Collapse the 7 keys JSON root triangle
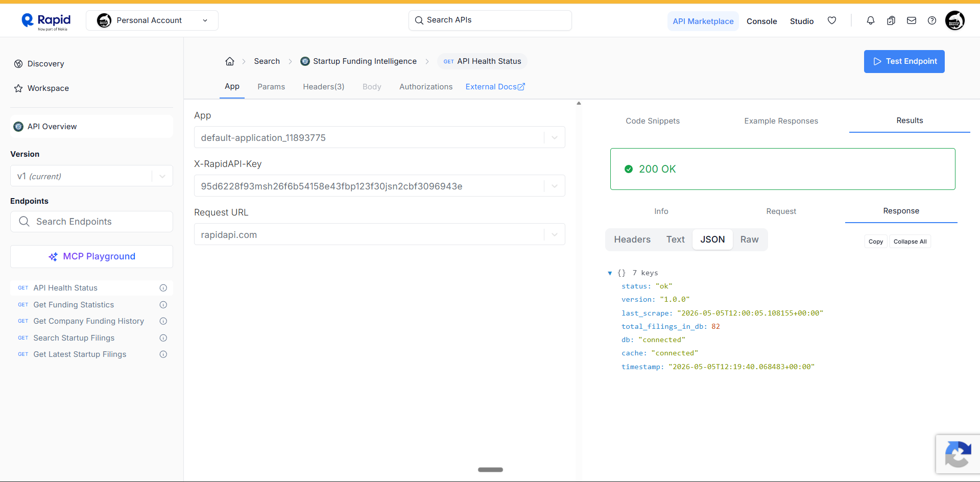This screenshot has width=980, height=482. click(610, 273)
